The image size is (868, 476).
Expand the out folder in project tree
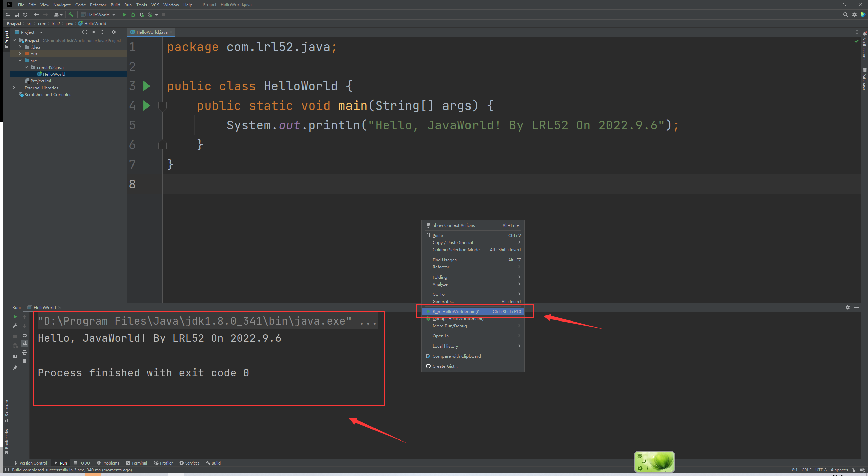[20, 54]
